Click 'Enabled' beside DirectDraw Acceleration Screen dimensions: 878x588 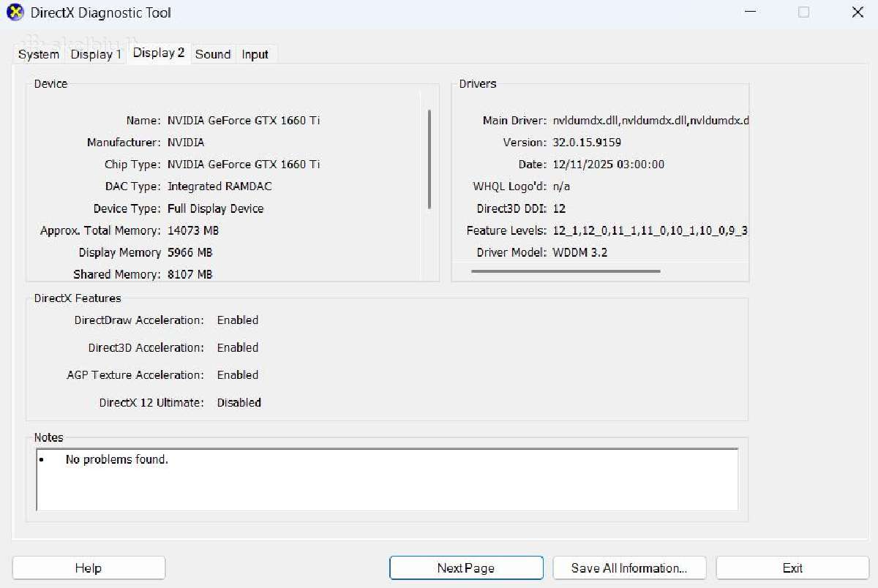click(238, 320)
